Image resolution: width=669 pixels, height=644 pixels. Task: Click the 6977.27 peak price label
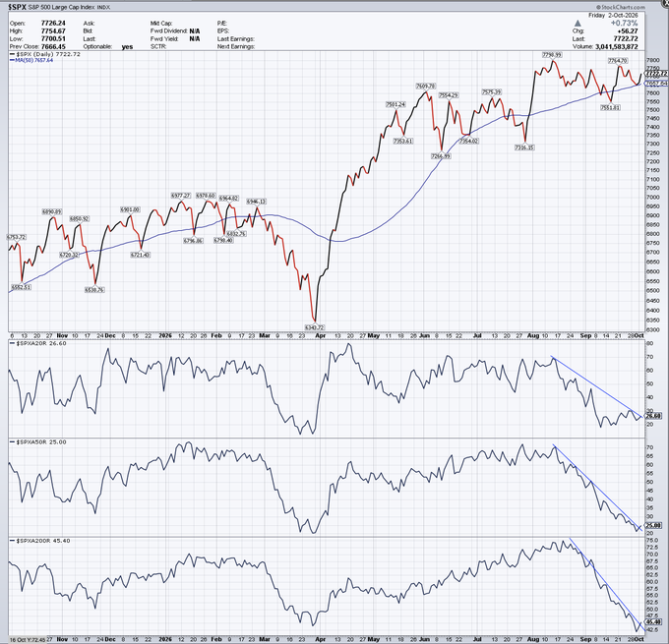coord(180,196)
